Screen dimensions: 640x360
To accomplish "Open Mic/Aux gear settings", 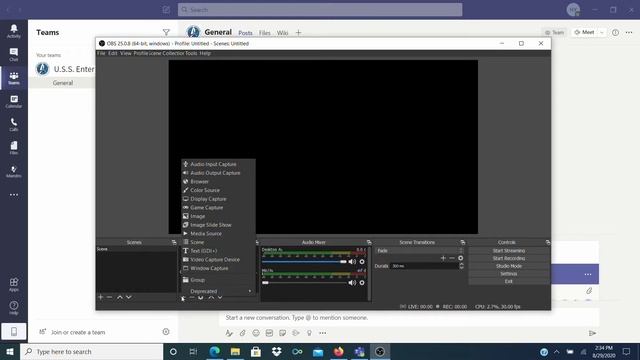I will 362,282.
